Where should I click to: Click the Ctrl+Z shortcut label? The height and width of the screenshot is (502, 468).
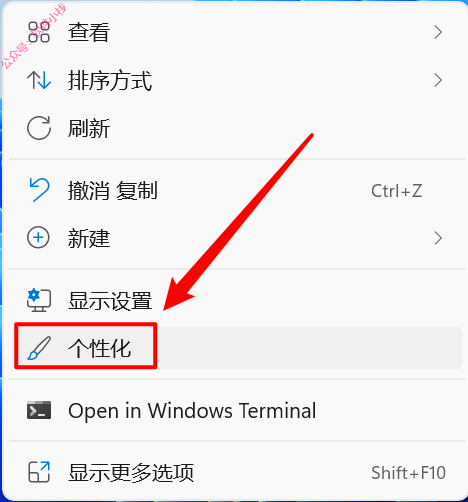click(x=397, y=191)
